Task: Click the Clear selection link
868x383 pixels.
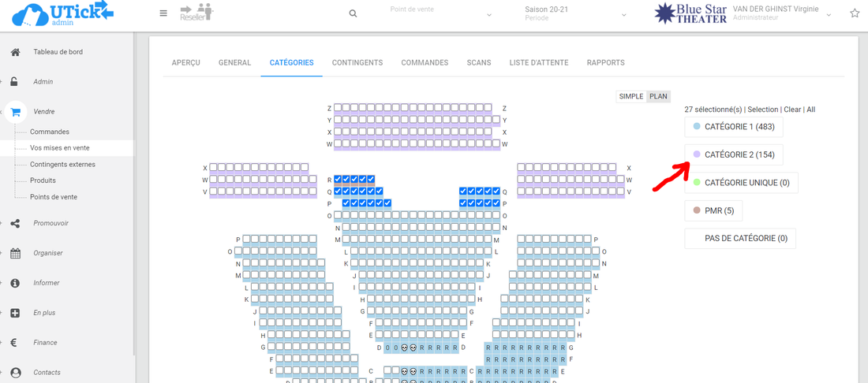Action: click(x=792, y=110)
